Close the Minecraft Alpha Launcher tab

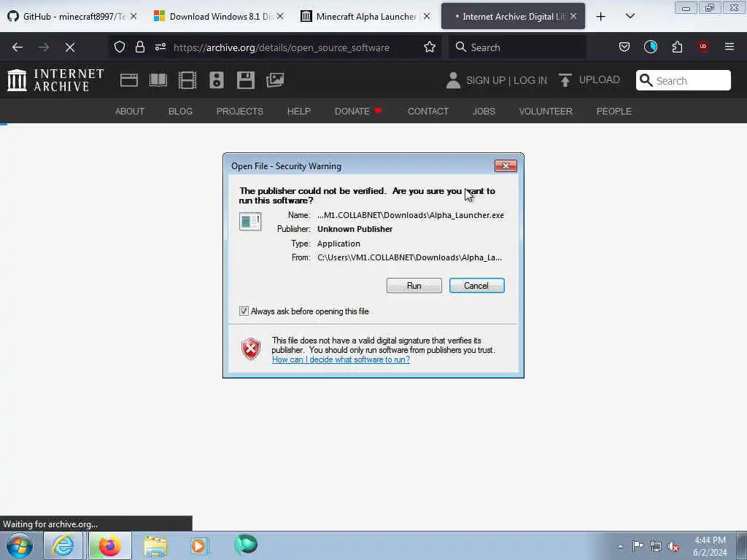click(x=426, y=16)
